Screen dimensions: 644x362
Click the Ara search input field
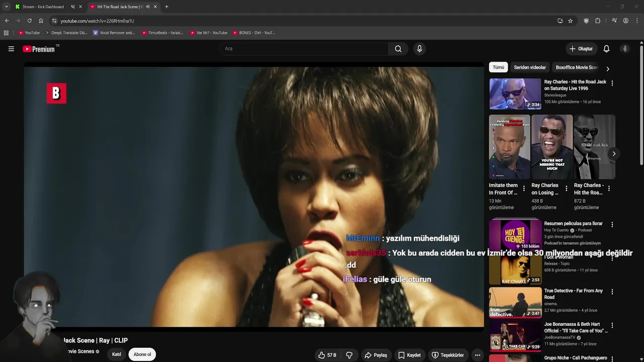coord(304,49)
